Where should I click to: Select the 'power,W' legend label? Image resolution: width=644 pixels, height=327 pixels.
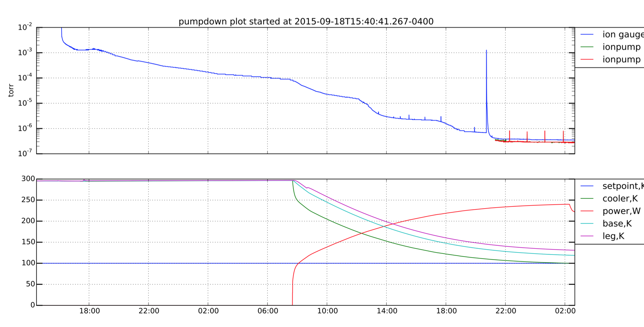click(x=621, y=211)
